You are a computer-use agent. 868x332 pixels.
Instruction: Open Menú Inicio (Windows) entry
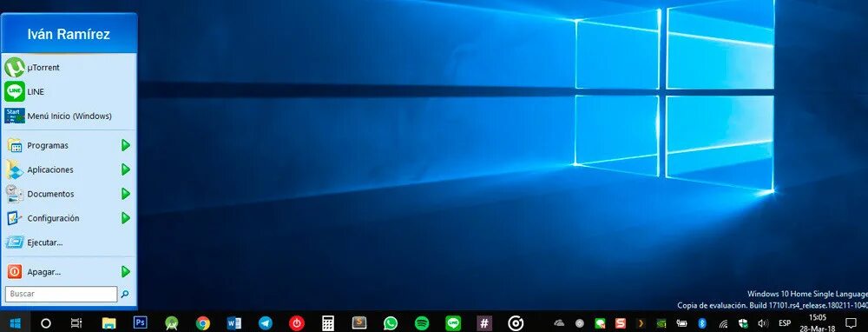[x=69, y=116]
